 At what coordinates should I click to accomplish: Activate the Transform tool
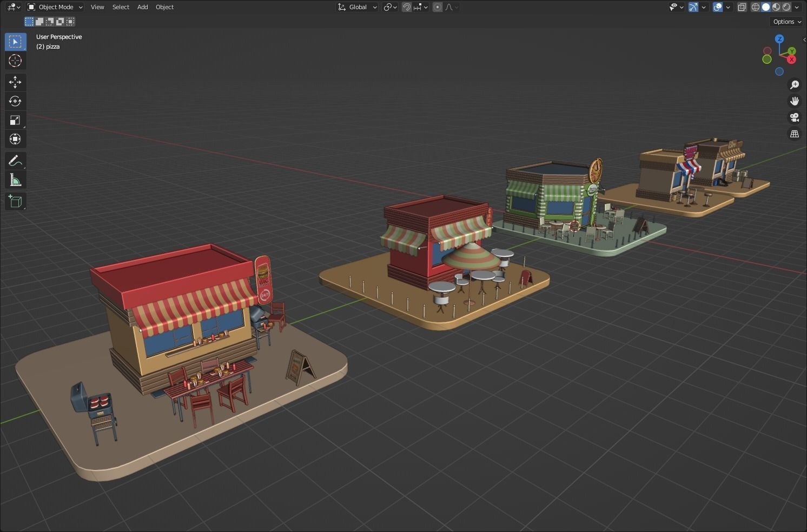tap(15, 139)
